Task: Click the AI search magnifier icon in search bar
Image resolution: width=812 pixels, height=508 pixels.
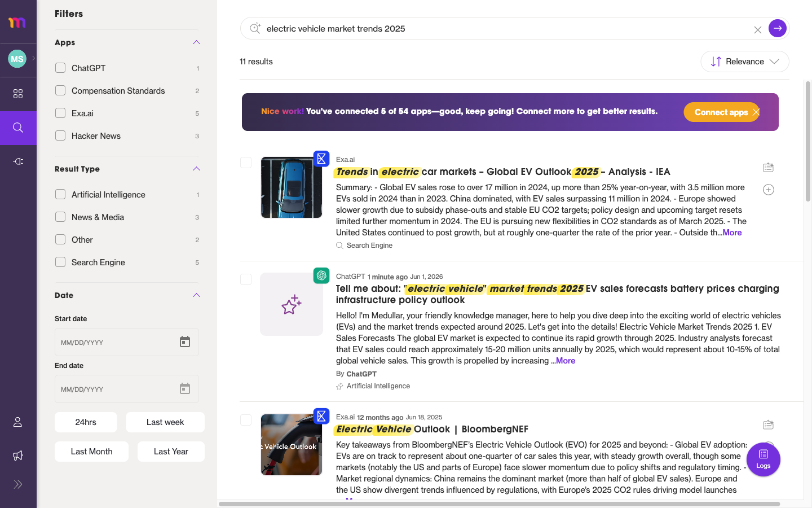Action: click(x=255, y=28)
